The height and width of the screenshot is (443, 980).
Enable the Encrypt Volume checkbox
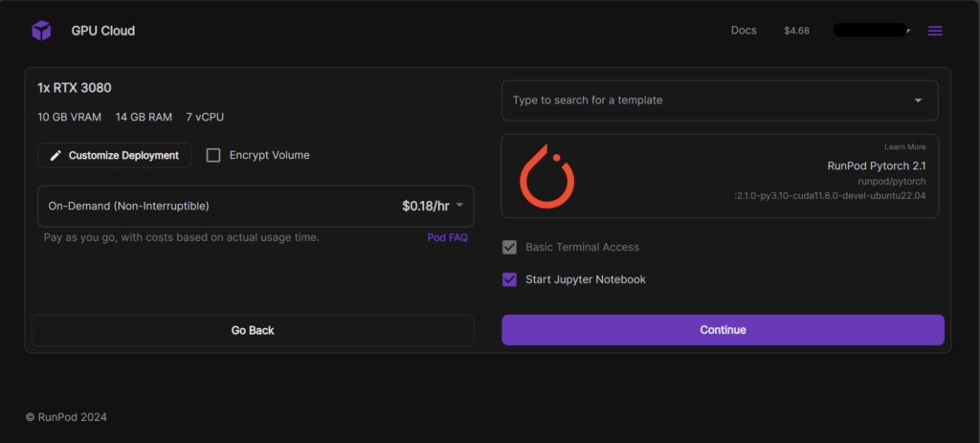[213, 155]
